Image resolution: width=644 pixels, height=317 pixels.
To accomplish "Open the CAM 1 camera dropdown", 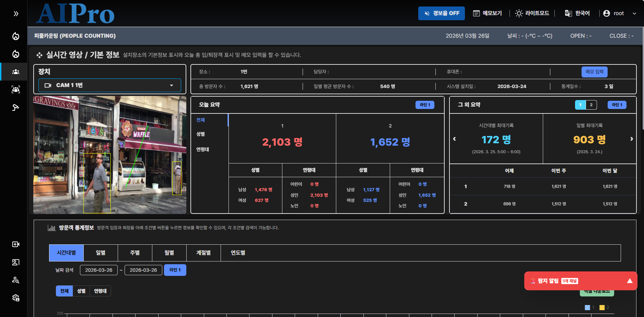I will coord(109,85).
